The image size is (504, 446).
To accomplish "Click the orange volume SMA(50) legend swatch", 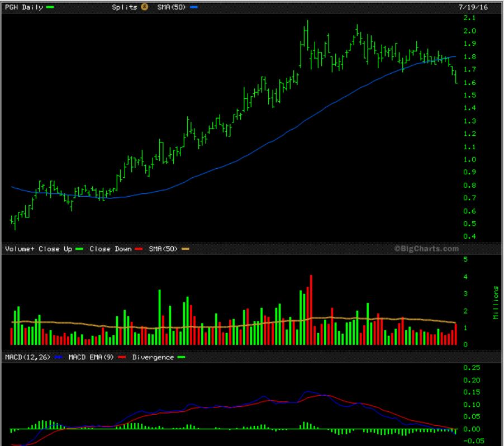I will pos(186,249).
